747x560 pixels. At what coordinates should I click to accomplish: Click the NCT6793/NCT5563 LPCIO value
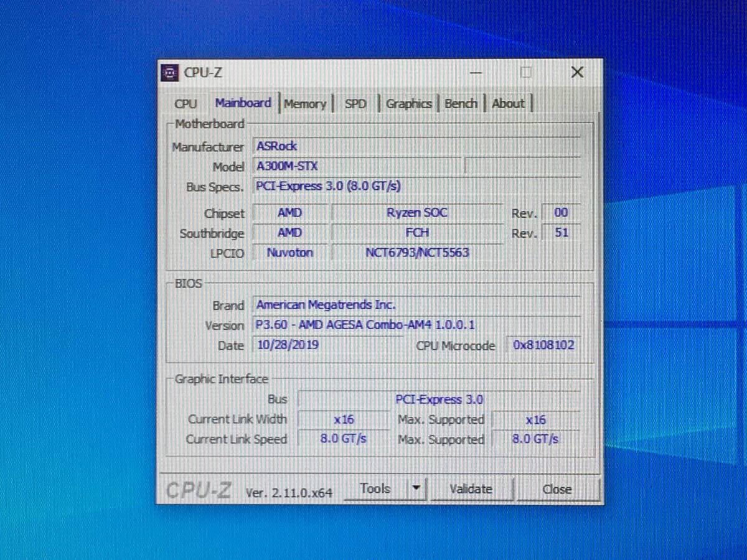pyautogui.click(x=417, y=253)
